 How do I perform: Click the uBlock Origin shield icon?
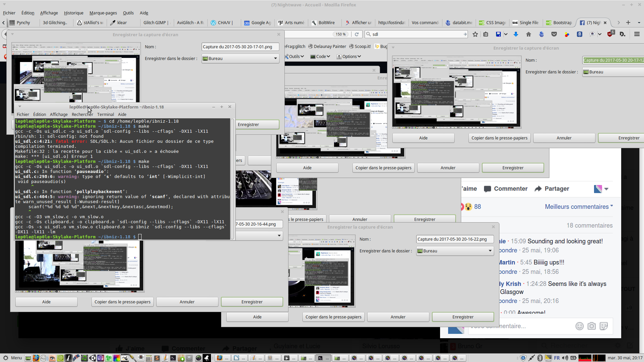[x=610, y=34]
